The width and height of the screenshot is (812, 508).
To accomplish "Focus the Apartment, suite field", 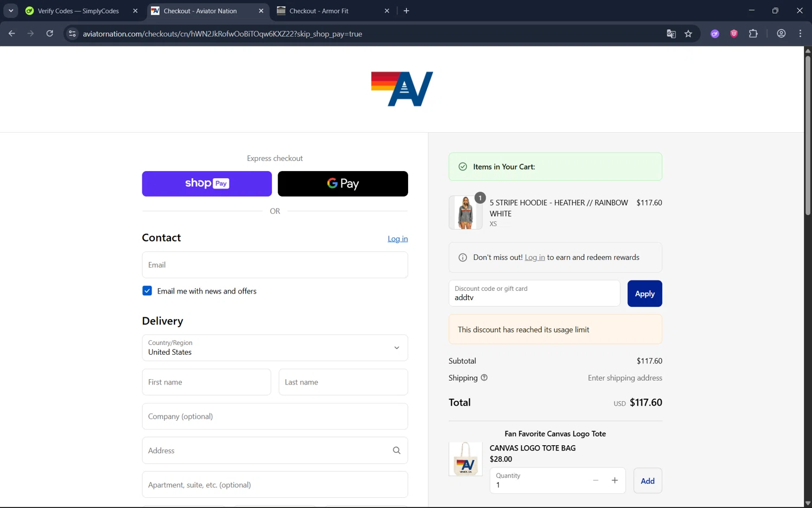I will click(275, 485).
